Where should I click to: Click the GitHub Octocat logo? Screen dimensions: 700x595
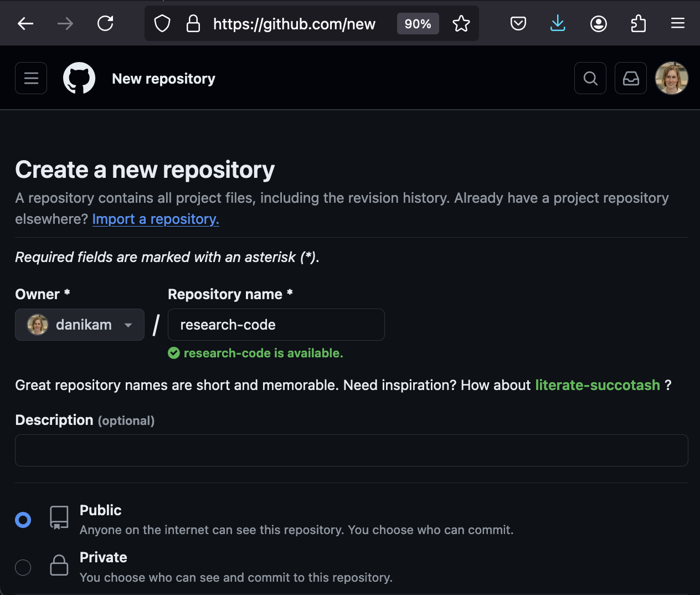click(79, 78)
